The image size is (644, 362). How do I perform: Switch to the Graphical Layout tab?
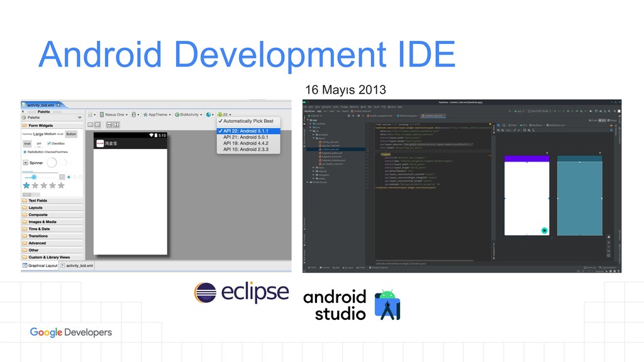tap(40, 266)
